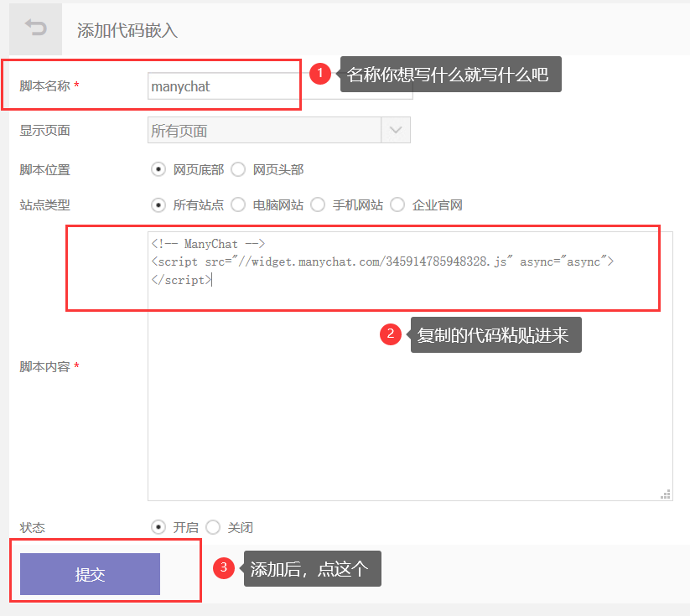Click the 脚本位置 field label

(x=45, y=169)
